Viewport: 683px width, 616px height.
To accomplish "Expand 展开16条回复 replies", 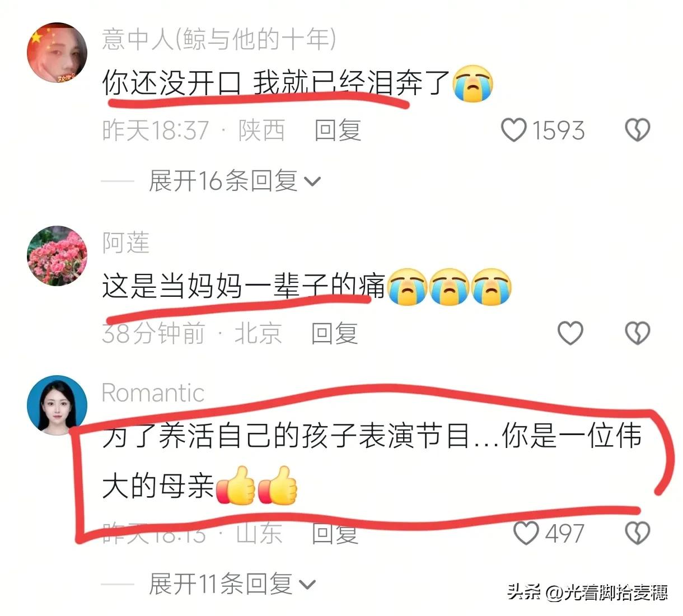I will [x=234, y=181].
